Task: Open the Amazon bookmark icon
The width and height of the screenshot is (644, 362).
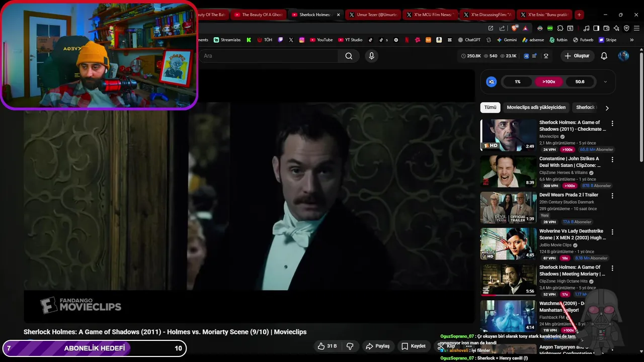Action: click(439, 40)
